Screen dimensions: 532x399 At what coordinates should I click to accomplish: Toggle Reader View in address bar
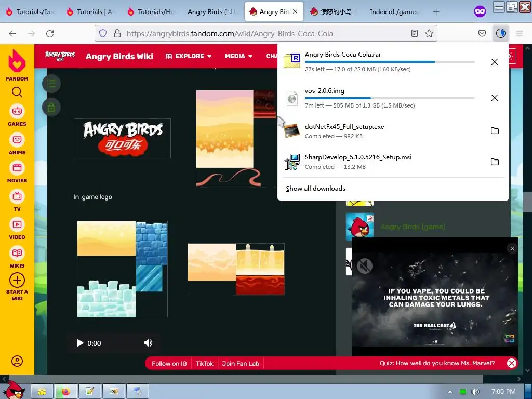tap(414, 33)
